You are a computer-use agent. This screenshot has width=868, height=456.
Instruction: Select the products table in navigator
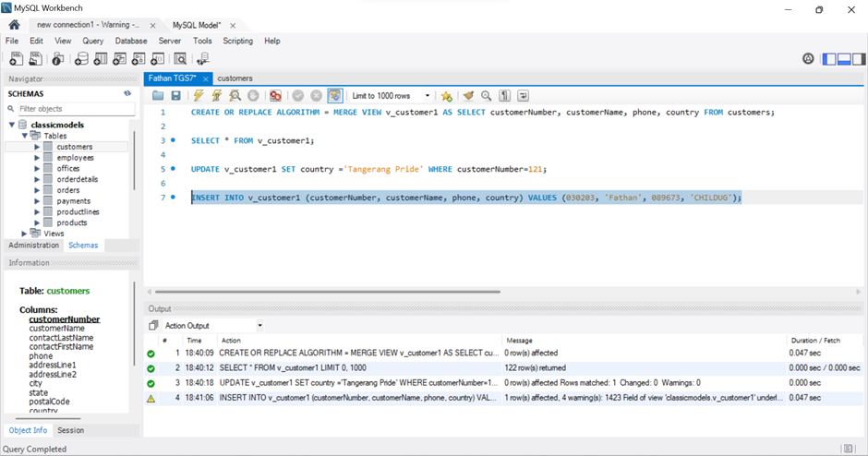tap(72, 222)
